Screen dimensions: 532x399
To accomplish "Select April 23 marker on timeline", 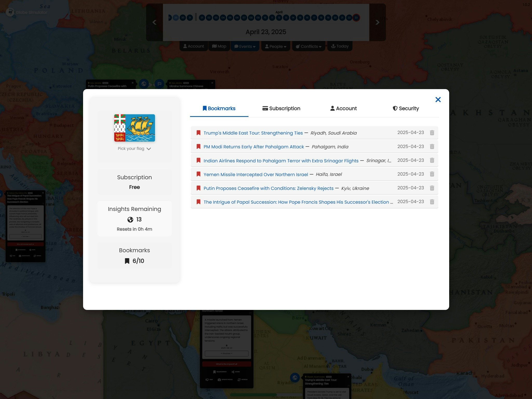I will (x=356, y=18).
